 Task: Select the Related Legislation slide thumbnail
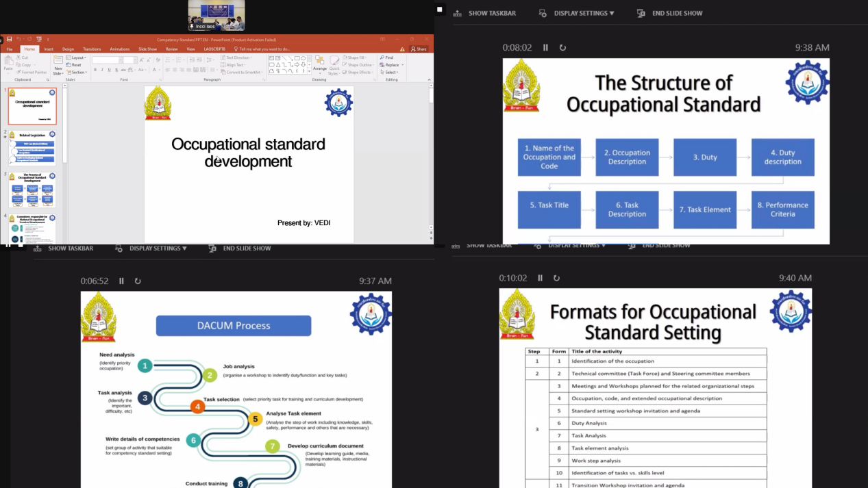point(32,148)
